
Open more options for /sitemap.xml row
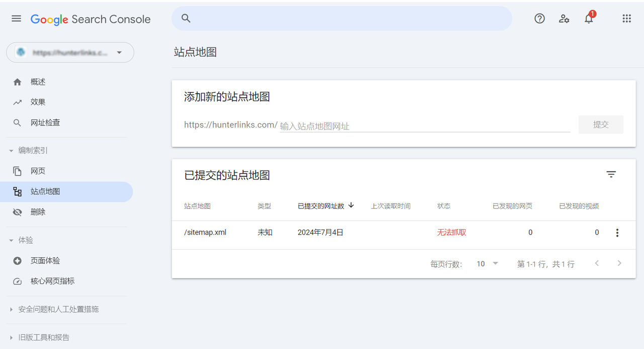click(x=617, y=233)
